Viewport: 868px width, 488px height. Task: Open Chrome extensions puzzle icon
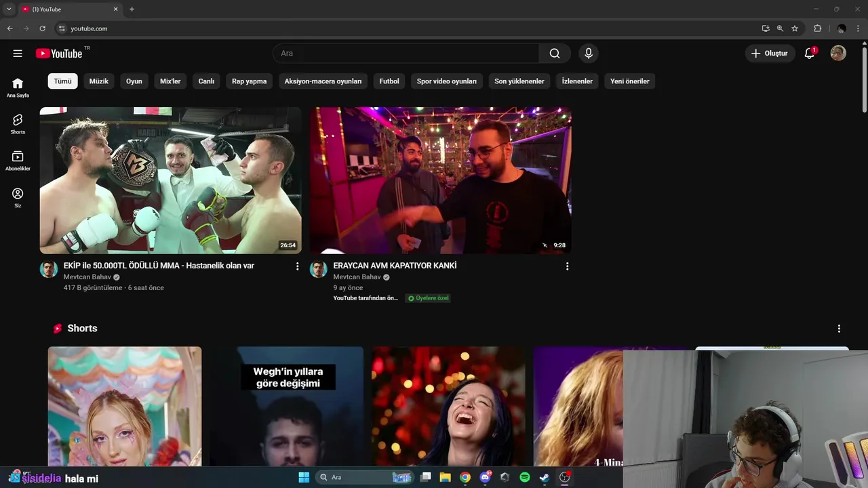[817, 28]
